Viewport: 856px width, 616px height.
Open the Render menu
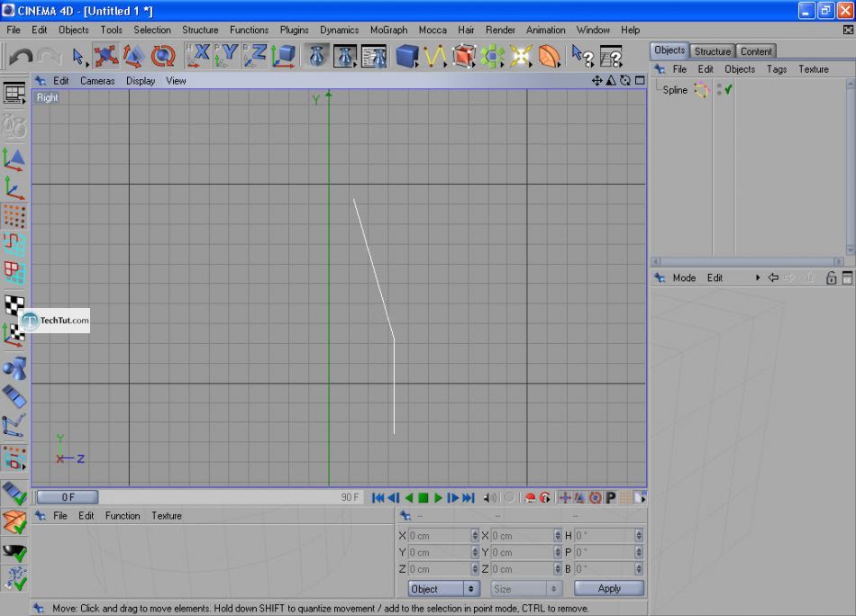[500, 30]
